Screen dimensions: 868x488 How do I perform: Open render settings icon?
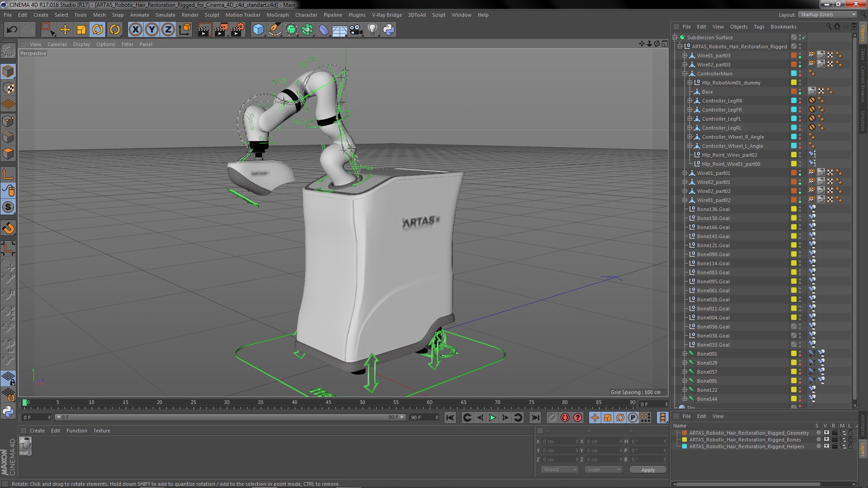click(x=238, y=30)
